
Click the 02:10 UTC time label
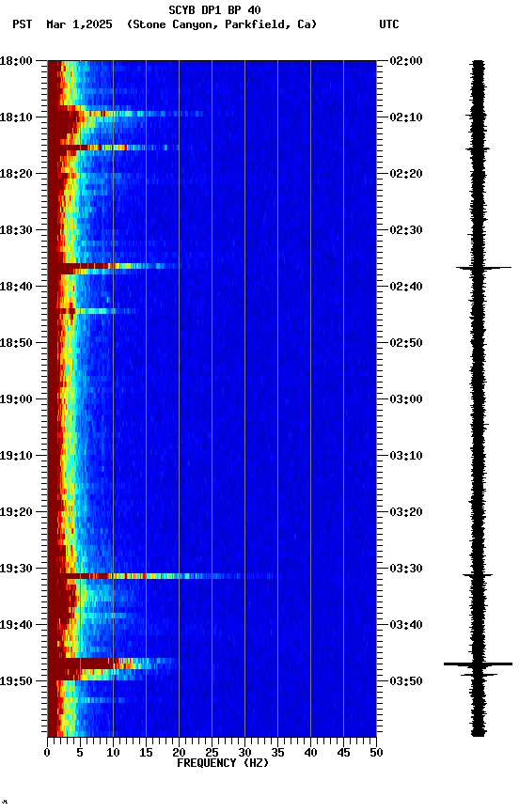[x=406, y=117]
